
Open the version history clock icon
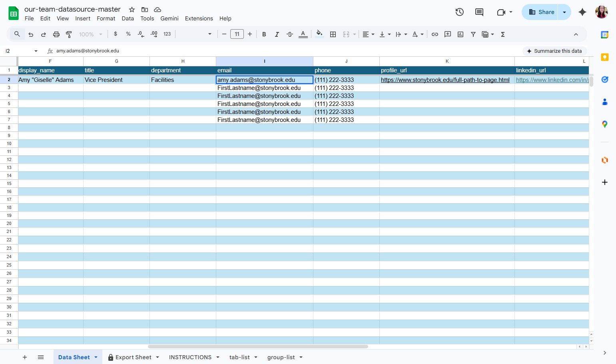coord(460,12)
